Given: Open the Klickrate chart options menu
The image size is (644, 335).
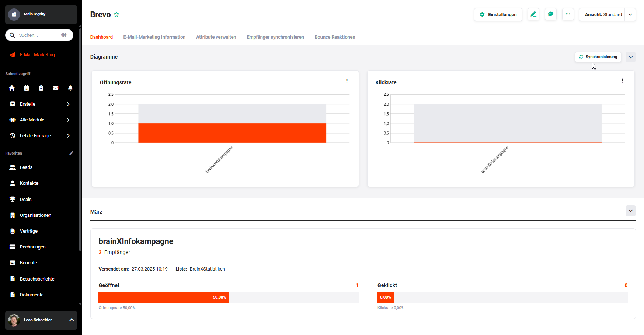Looking at the screenshot, I should pyautogui.click(x=623, y=81).
